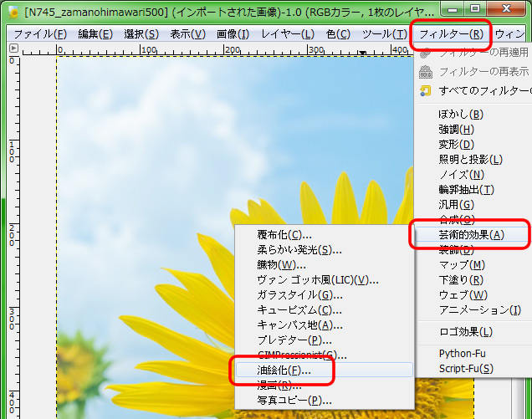Open the Python-Fu submenu

coord(474,354)
